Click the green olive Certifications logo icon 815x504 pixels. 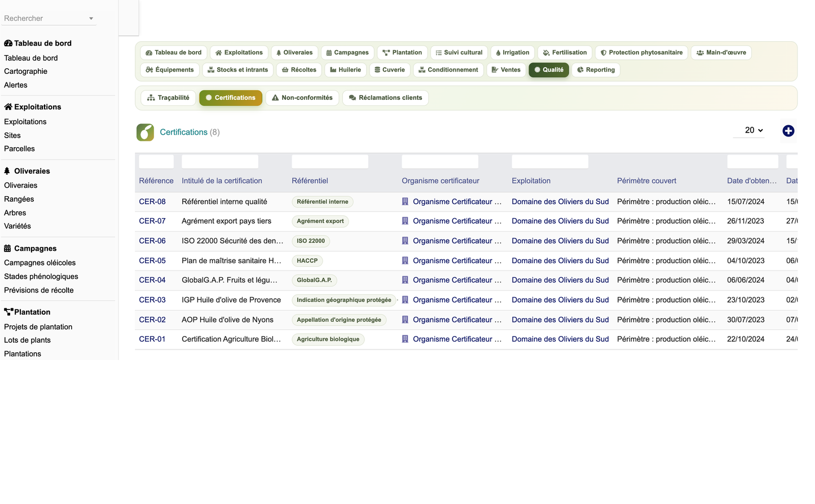145,132
